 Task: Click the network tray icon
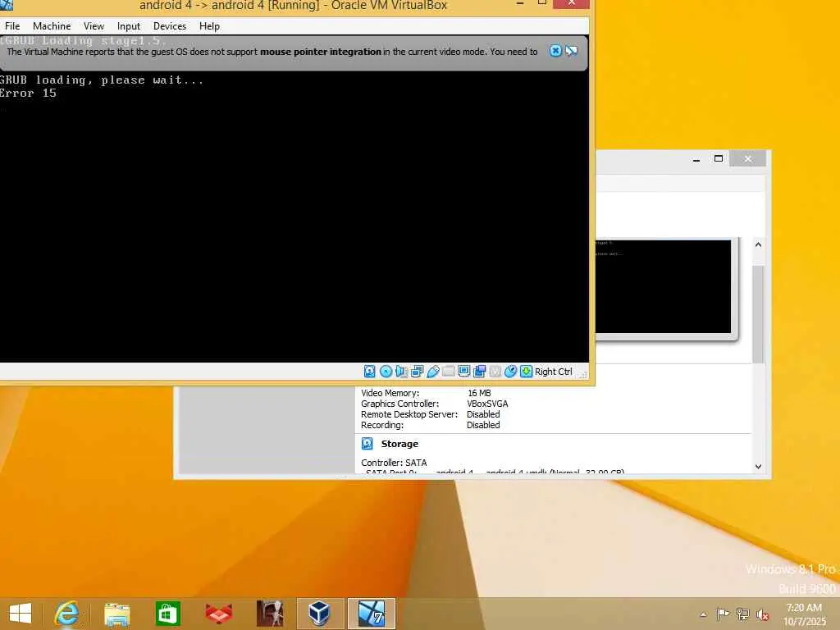tap(742, 614)
